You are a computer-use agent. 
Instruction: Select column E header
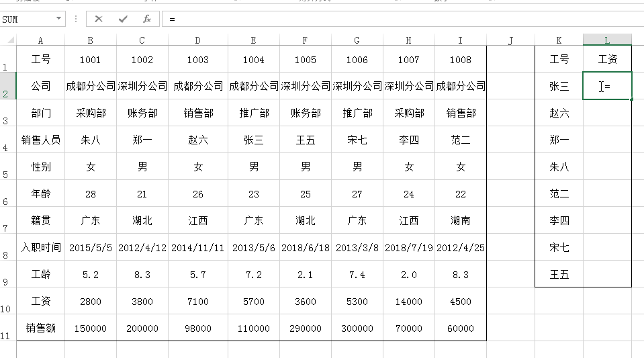254,40
